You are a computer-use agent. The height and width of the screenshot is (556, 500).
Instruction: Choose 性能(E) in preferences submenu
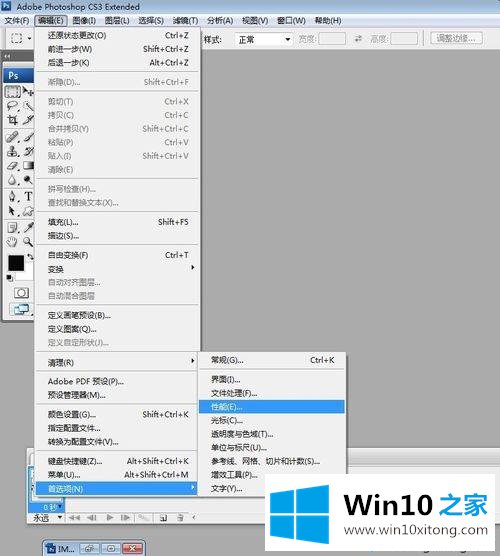tap(272, 407)
